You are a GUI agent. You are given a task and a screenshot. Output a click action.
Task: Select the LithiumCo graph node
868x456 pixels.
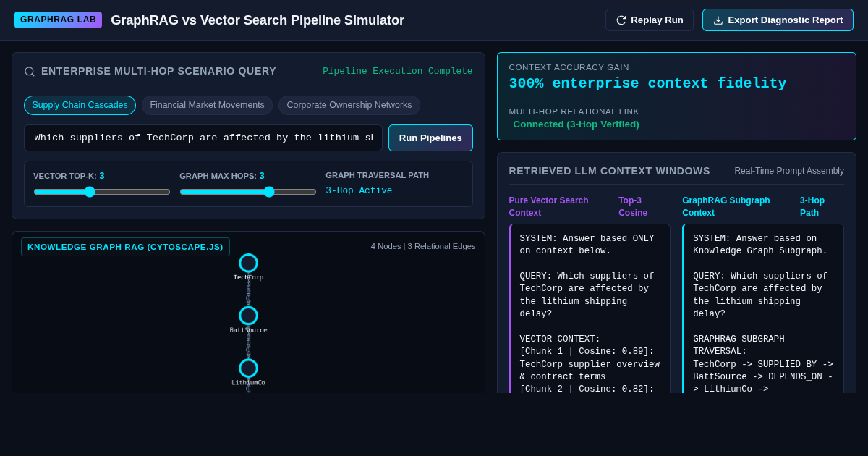pyautogui.click(x=248, y=368)
